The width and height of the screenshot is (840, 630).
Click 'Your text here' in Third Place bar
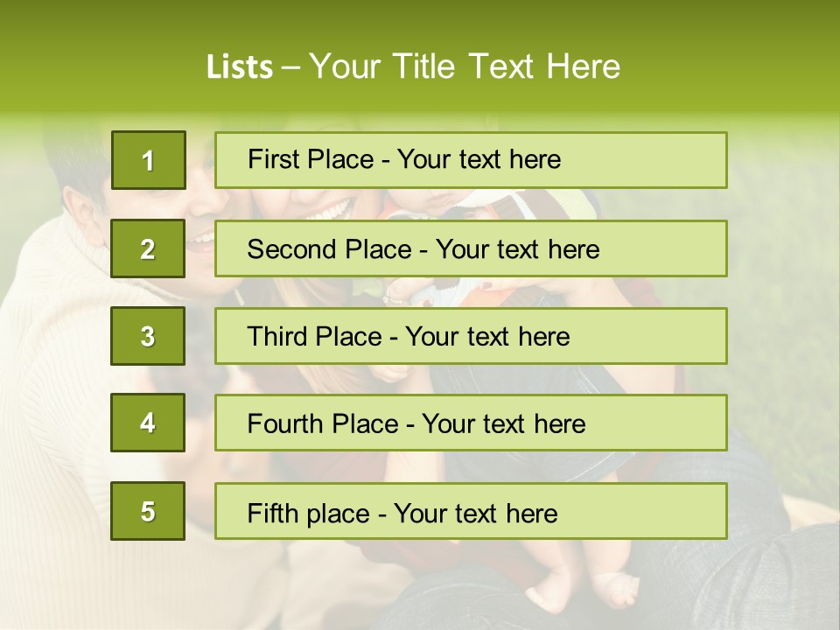point(487,336)
